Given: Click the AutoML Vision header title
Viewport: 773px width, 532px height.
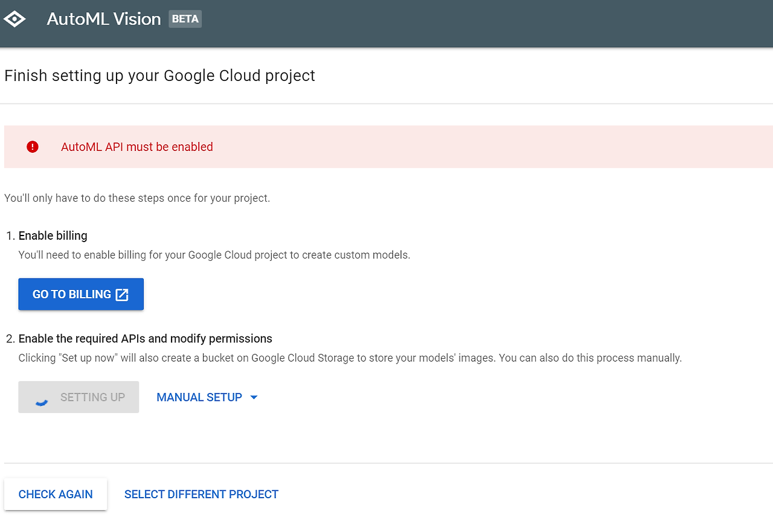Looking at the screenshot, I should pos(104,19).
